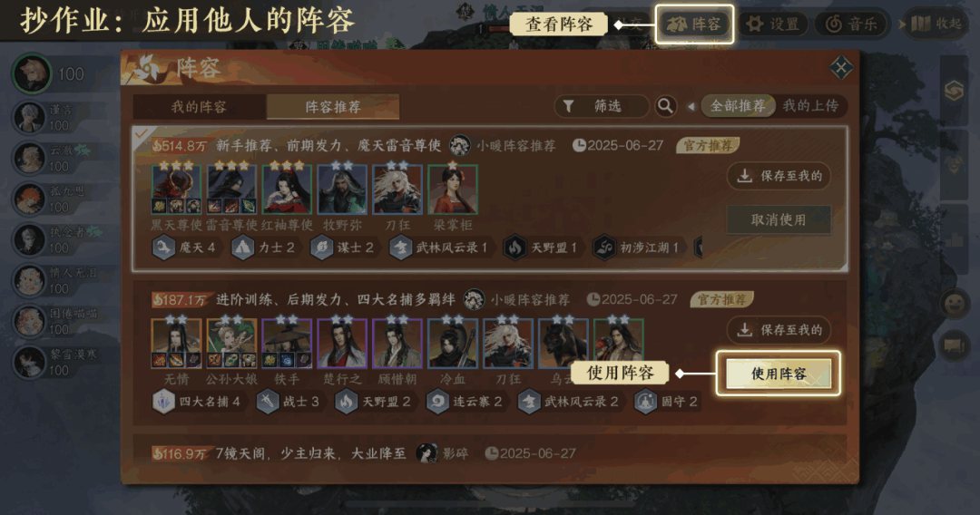Open the 音乐 music button

tap(851, 24)
